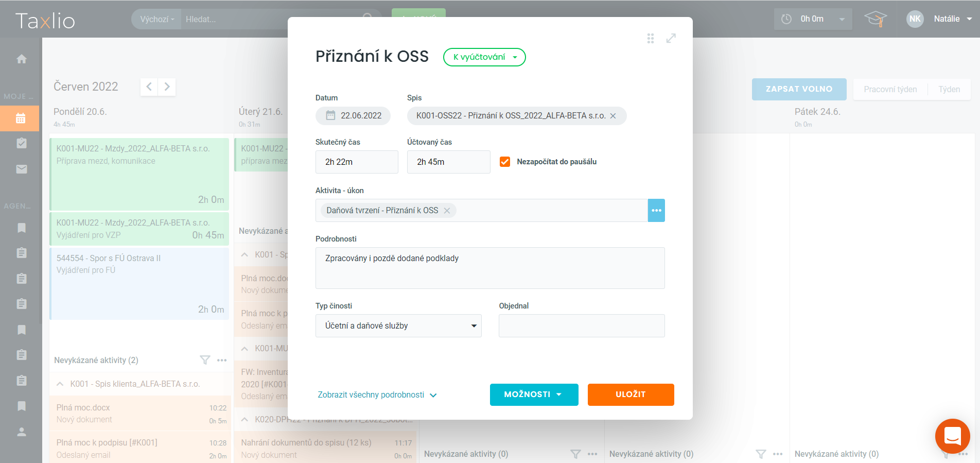Screen dimensions: 980x463
Task: Switch to Pracovní týden view
Action: coord(890,90)
